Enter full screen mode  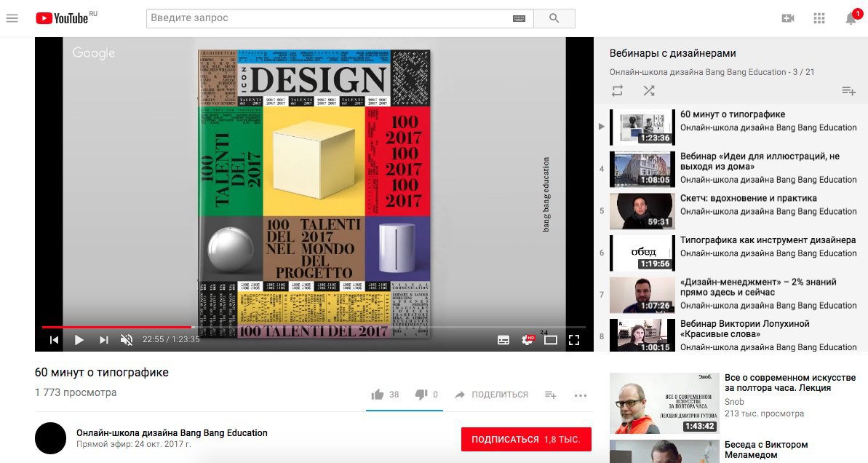(574, 340)
